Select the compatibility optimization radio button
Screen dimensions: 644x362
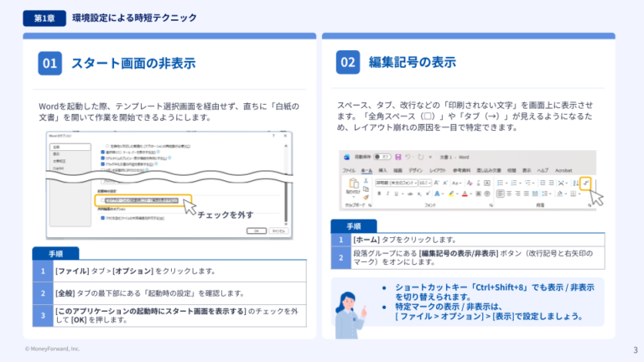coord(107,146)
